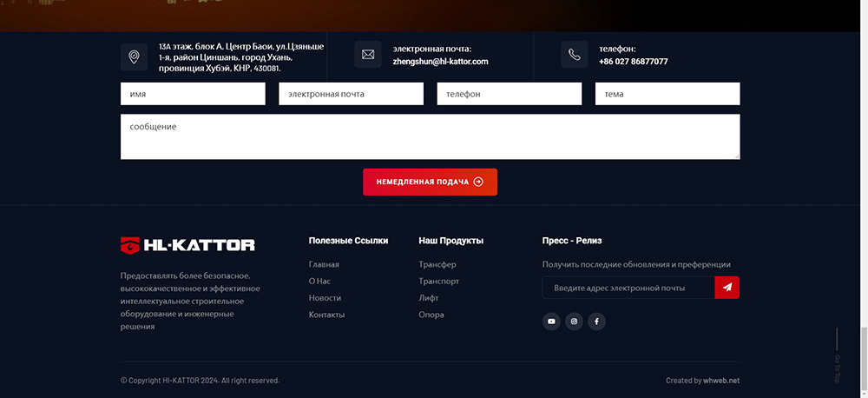This screenshot has height=398, width=868.
Task: Click the Go To Top control
Action: click(x=837, y=356)
